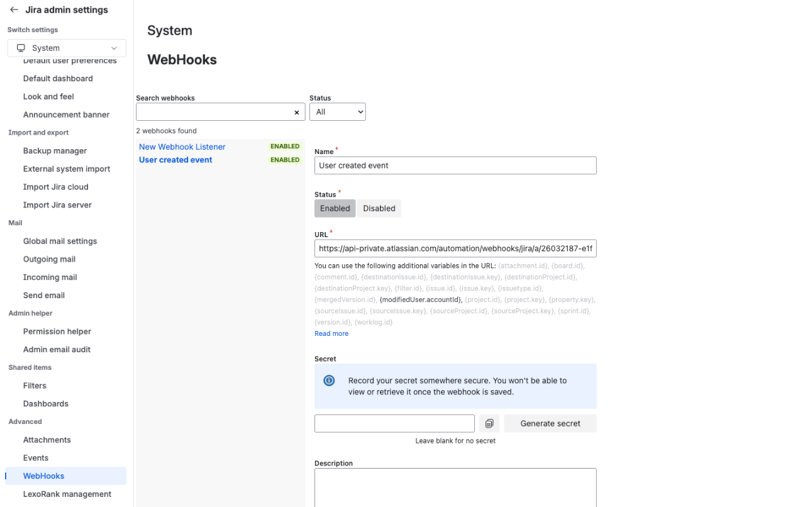Select the New Webhook Listener webhook
812x507 pixels.
[182, 147]
